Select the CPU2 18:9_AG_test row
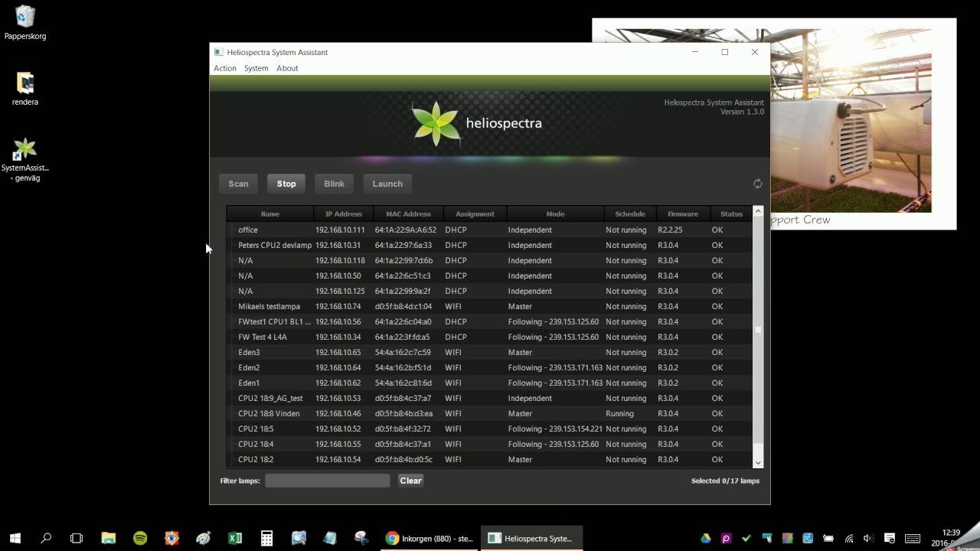980x551 pixels. (489, 398)
